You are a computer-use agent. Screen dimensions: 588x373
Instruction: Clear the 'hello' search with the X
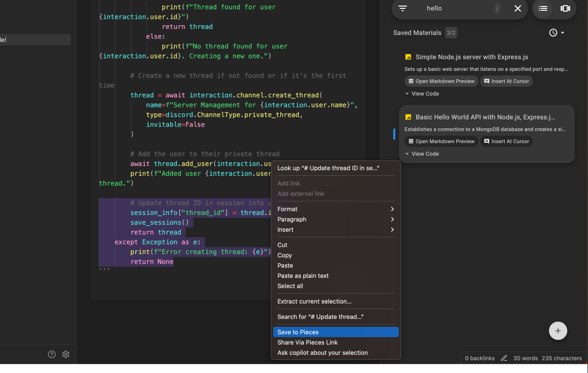coord(518,8)
